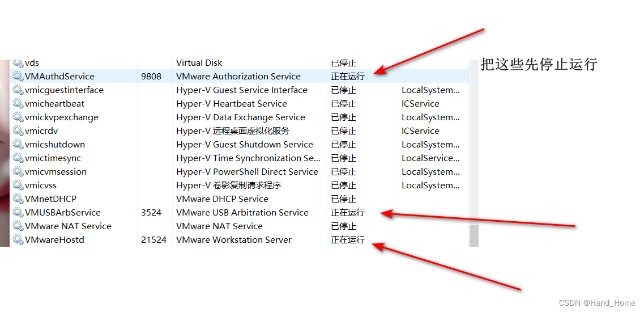The width and height of the screenshot is (644, 312).
Task: Select the vmicguestinterface service name
Action: click(x=64, y=90)
